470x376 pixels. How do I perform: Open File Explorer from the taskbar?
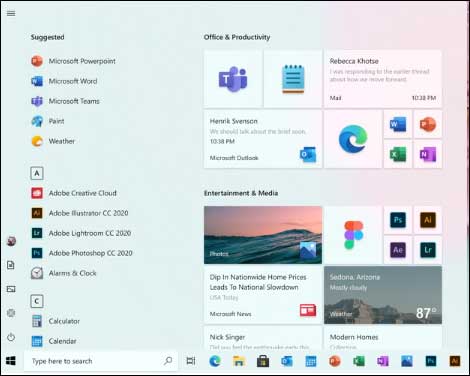tap(239, 361)
